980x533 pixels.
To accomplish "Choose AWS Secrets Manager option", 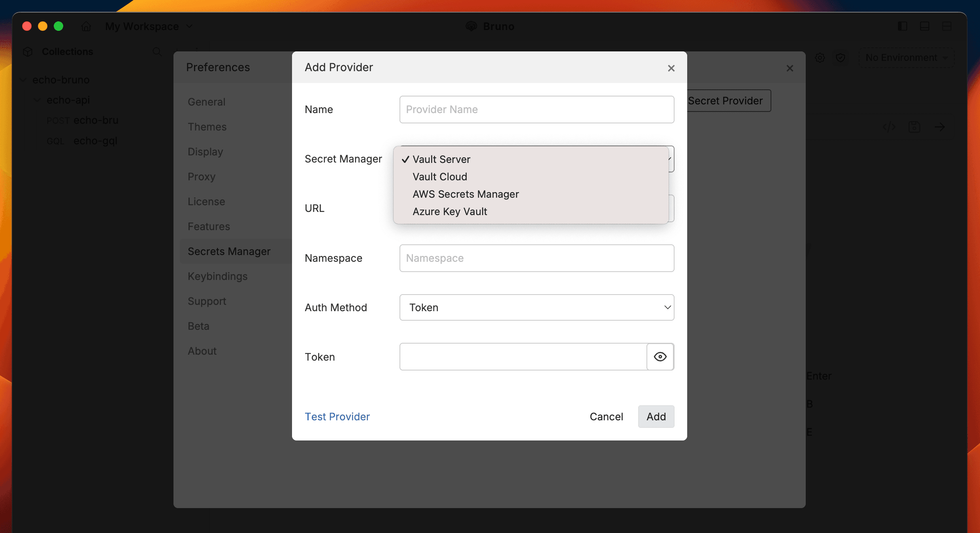I will tap(465, 194).
